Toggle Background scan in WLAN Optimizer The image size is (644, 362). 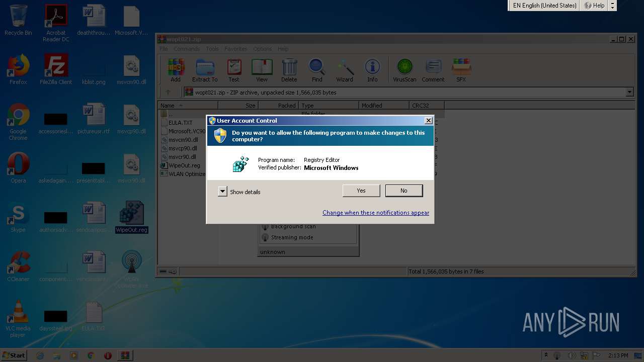(x=293, y=226)
